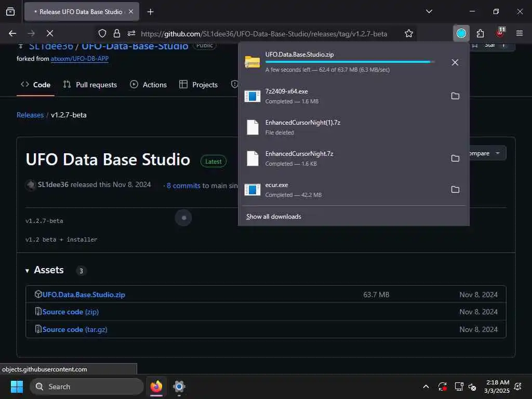
Task: Go back to the previous page
Action: 12,33
